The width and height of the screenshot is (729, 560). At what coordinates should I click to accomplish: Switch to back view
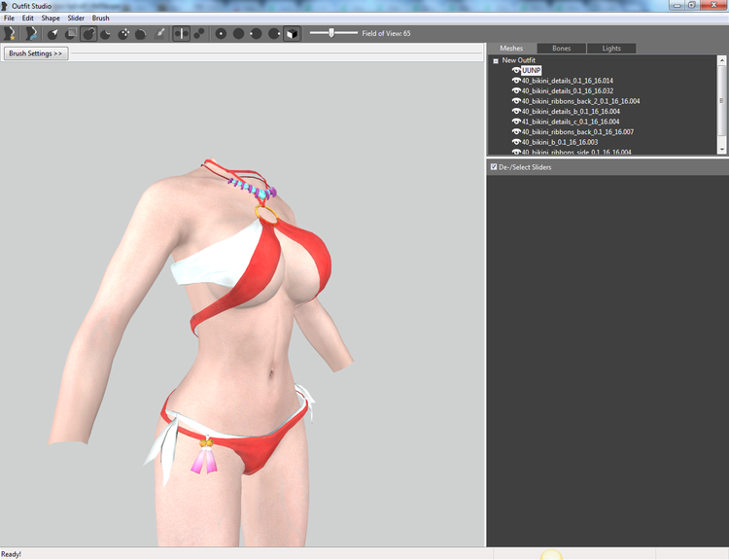[x=238, y=33]
